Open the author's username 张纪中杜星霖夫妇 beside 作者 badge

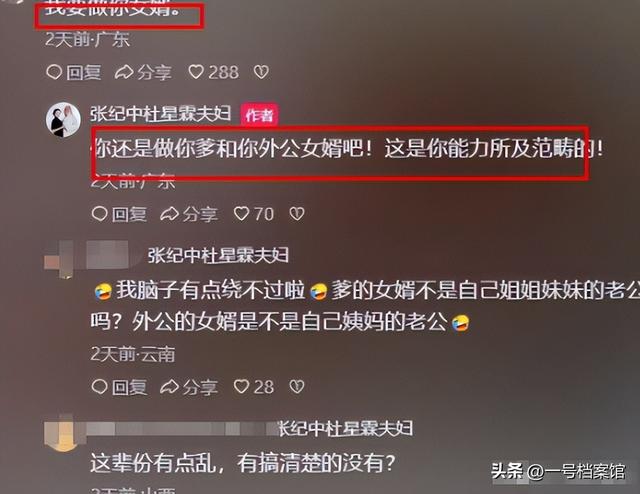click(161, 114)
